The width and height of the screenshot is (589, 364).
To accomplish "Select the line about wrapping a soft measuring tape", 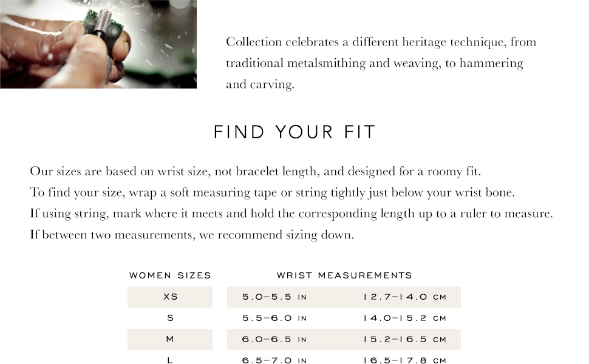I will tap(273, 193).
